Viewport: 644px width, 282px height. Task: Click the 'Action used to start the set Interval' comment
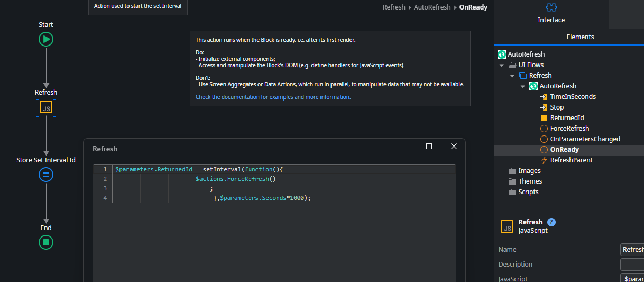tap(137, 7)
